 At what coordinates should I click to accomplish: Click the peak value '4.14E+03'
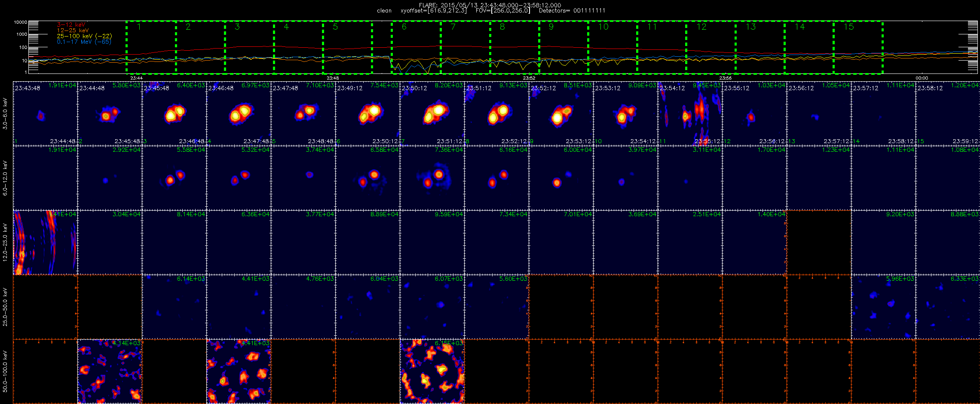[x=126, y=343]
